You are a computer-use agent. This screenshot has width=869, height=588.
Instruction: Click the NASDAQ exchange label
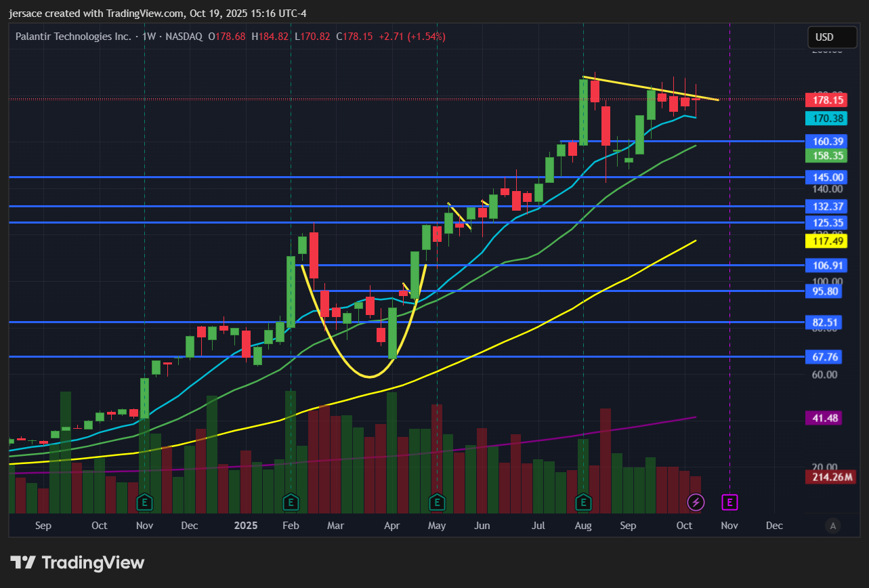point(184,37)
